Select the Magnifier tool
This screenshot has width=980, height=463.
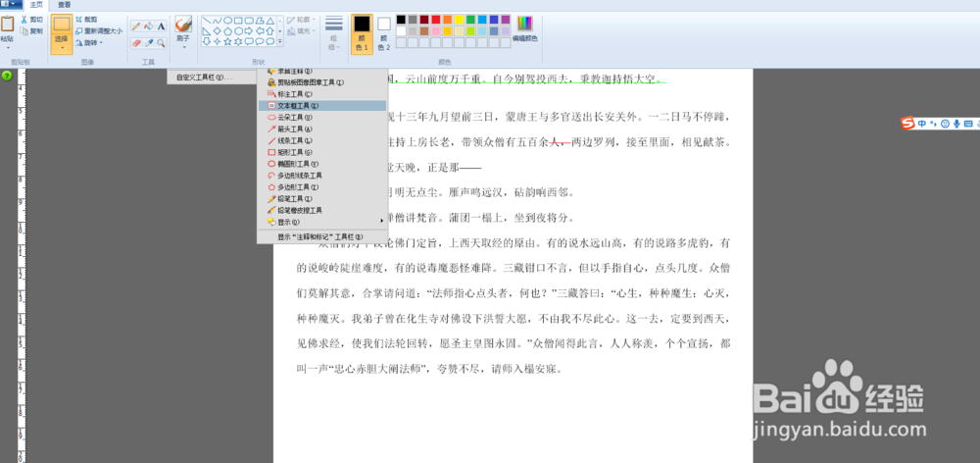coord(162,42)
